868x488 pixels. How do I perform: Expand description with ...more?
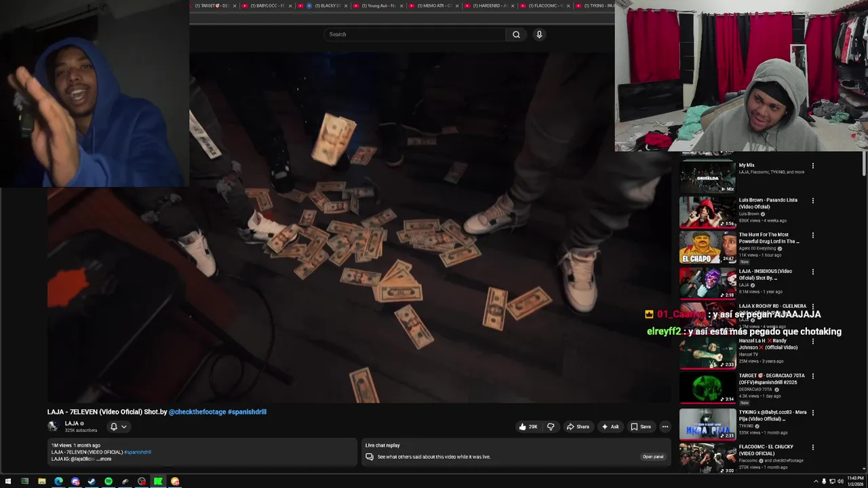(104, 459)
